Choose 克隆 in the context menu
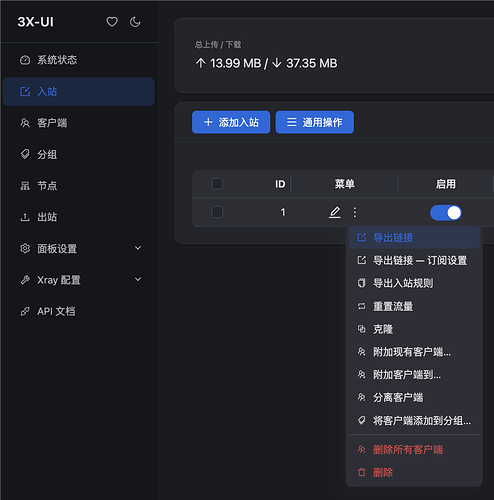Screen dimensions: 494x500 coord(414,329)
